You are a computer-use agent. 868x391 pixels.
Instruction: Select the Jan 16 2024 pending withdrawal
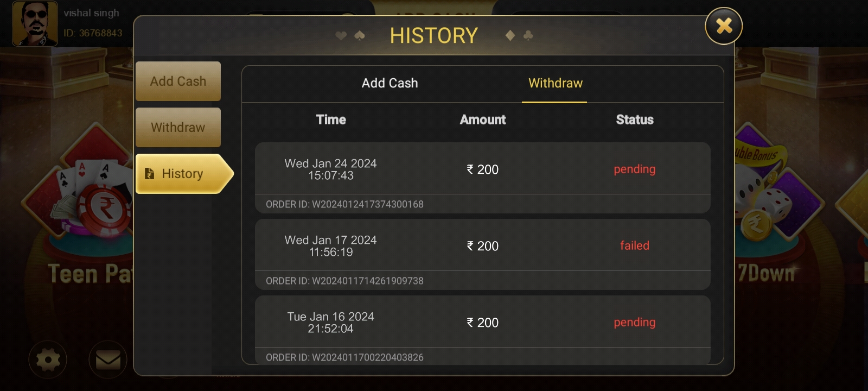330,322
